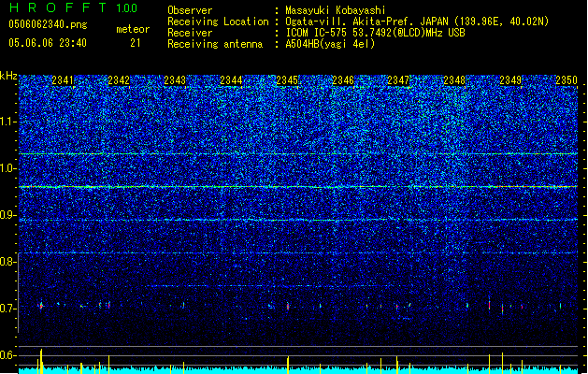Click the 2347 time marker
This screenshot has height=374, width=588.
tap(398, 80)
